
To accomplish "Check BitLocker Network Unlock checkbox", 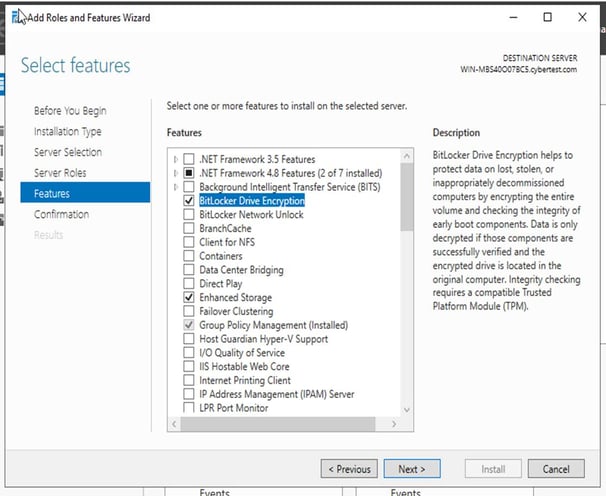I will pyautogui.click(x=189, y=214).
